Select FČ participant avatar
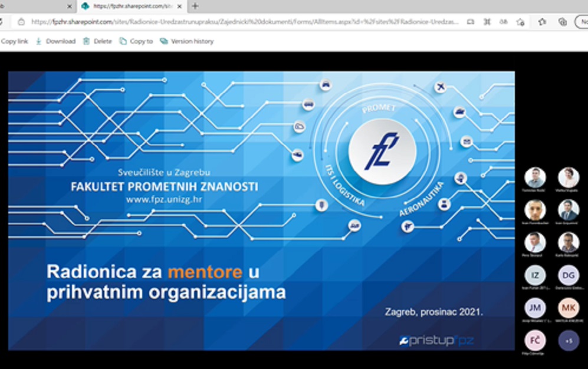The width and height of the screenshot is (588, 369). [535, 340]
